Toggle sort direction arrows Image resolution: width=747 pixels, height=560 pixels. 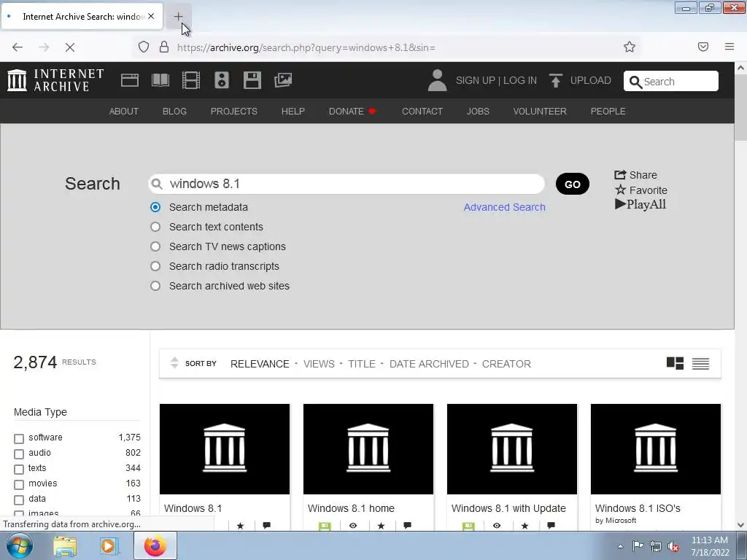[174, 363]
